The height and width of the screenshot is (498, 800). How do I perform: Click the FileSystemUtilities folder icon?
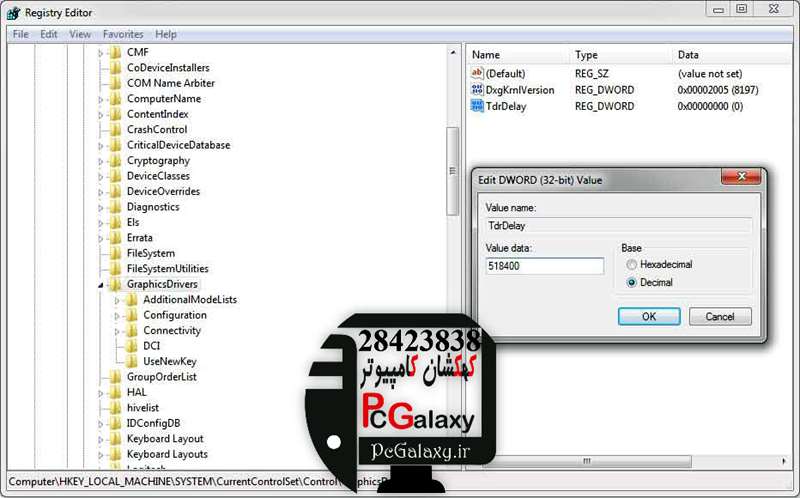click(116, 268)
